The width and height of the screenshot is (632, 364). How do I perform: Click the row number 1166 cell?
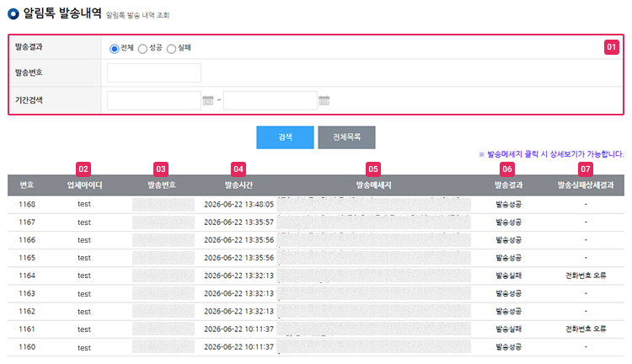(x=27, y=240)
